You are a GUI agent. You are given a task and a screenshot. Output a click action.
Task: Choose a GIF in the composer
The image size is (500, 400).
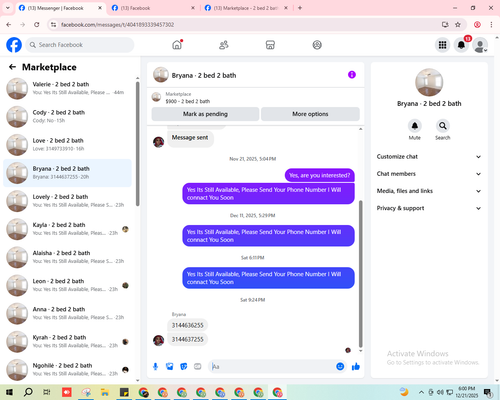[198, 367]
